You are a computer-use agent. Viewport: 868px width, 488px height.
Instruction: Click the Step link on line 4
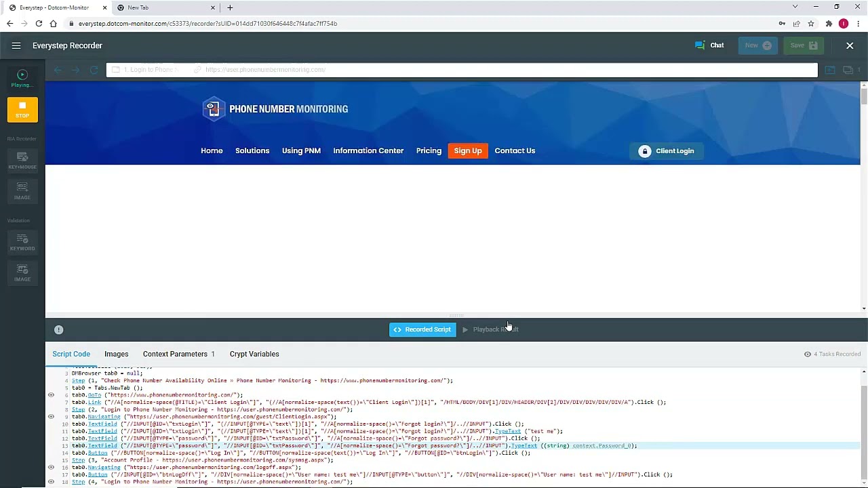click(78, 380)
